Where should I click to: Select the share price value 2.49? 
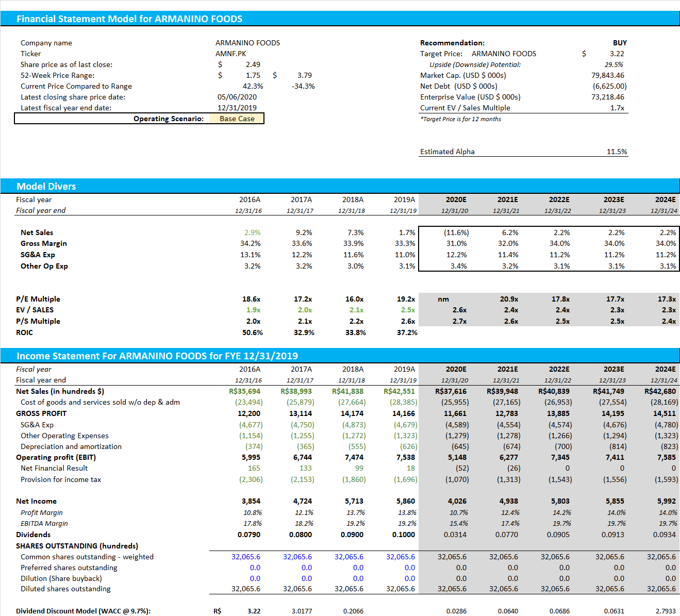click(253, 64)
